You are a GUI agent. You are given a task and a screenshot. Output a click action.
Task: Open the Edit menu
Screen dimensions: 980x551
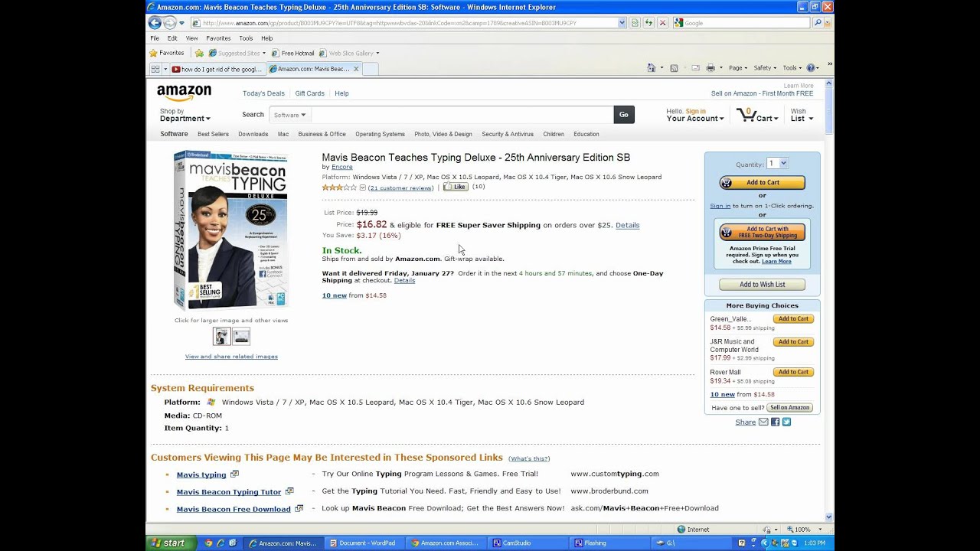[x=172, y=38]
